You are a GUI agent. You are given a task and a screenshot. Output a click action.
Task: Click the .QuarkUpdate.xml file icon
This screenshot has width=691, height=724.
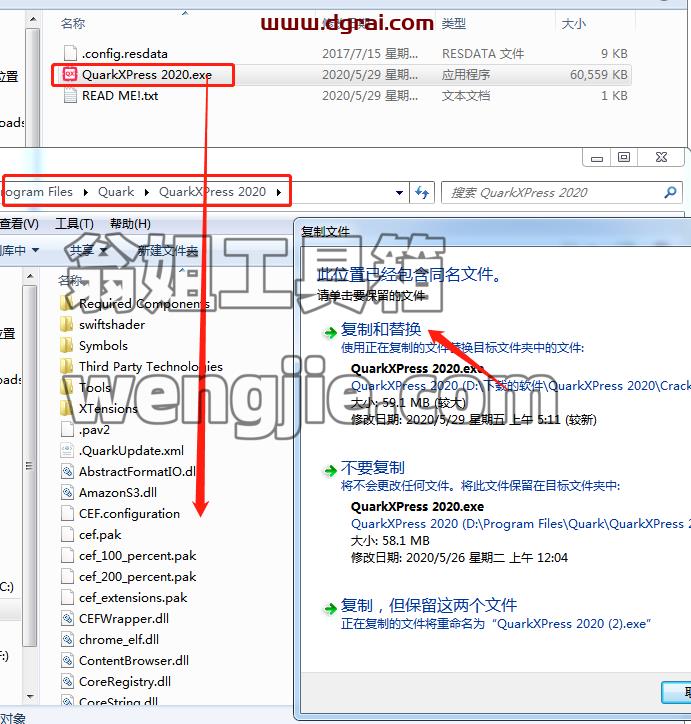(67, 450)
